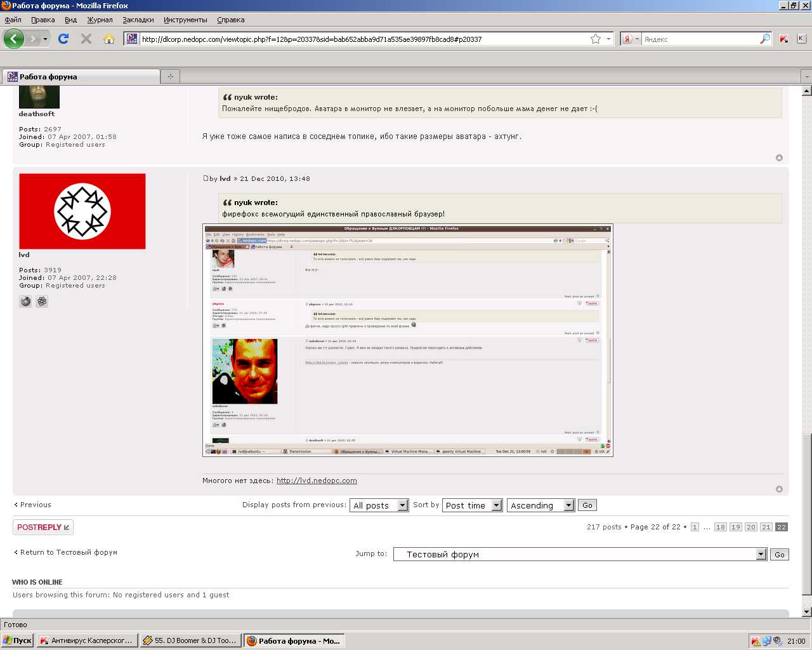Click the Kaspersky icon in the browser toolbar
Image resolution: width=812 pixels, height=650 pixels.
(x=784, y=39)
